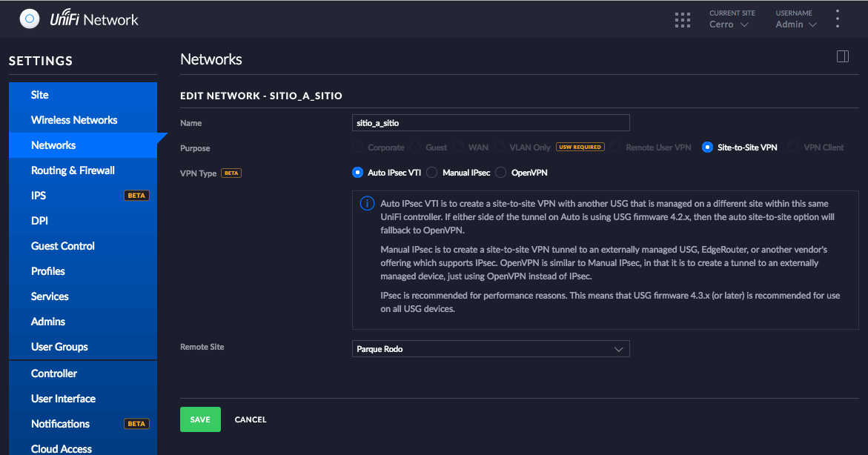Screen dimensions: 868x455
Task: Open the Admin username dropdown
Action: pyautogui.click(x=796, y=24)
